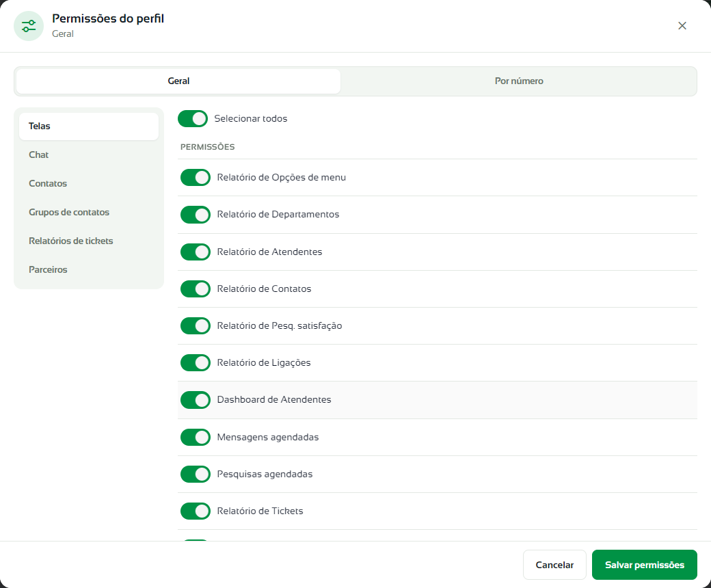Disable Relatório de Ligações permission
The image size is (711, 588).
[x=196, y=362]
